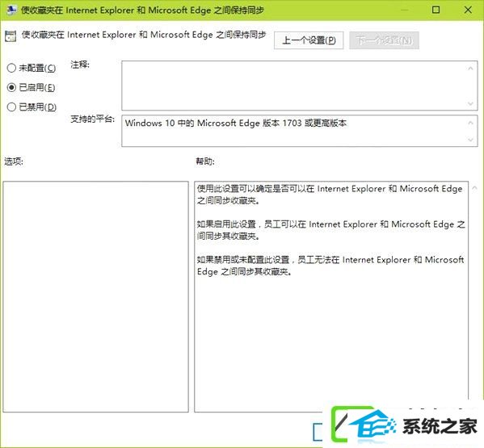Screen dimensions: 484x448
Task: Select the 已启用(E) radio button
Action: 11,87
